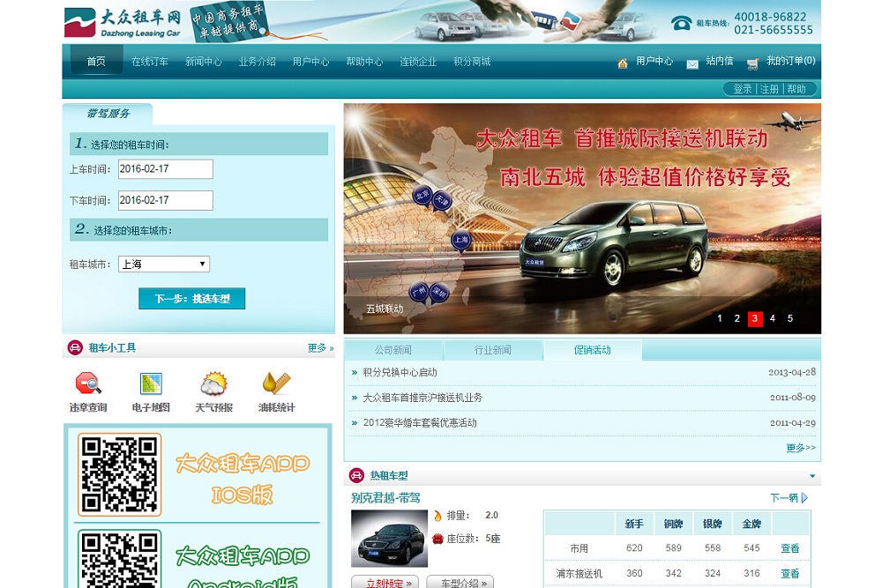Viewport: 882px width, 588px height.
Task: Click the 金牌 price column header
Action: [751, 524]
